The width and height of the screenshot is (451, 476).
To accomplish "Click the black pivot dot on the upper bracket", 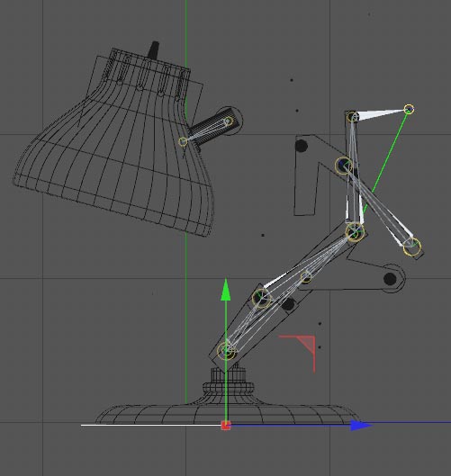I will [301, 146].
